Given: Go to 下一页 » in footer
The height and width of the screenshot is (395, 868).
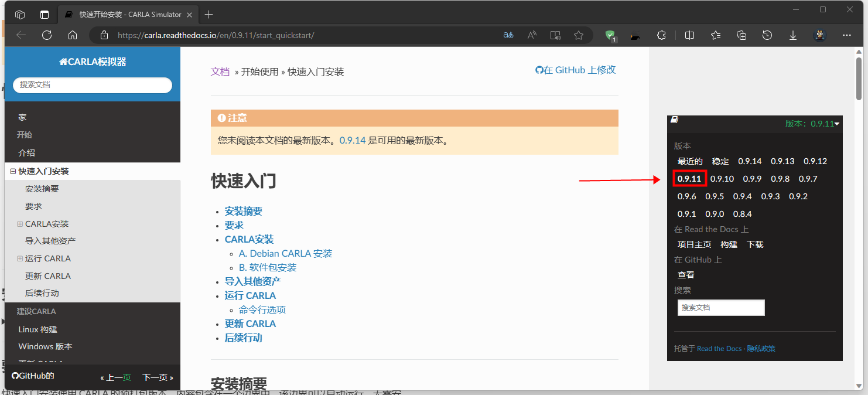Looking at the screenshot, I should point(158,378).
